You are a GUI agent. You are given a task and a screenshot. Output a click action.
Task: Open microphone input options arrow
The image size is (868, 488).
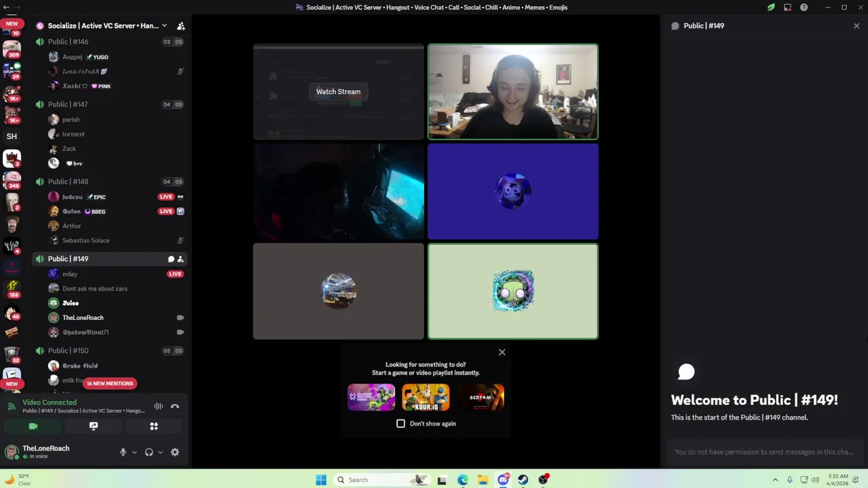[134, 452]
